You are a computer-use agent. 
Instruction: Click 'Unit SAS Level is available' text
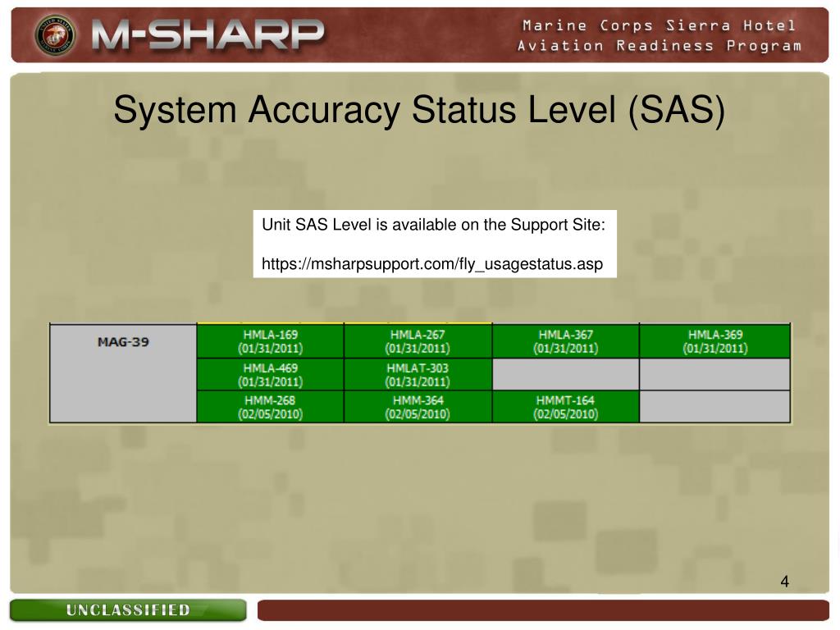tap(433, 225)
